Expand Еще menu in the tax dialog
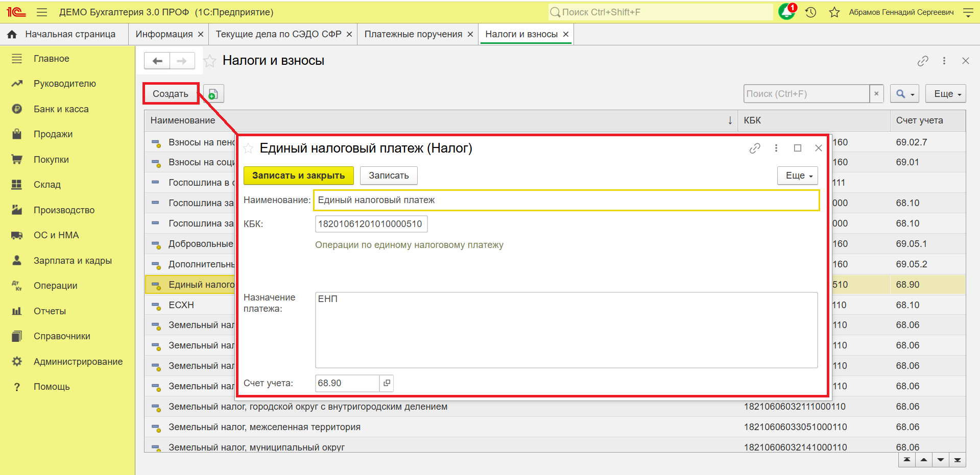 point(798,176)
